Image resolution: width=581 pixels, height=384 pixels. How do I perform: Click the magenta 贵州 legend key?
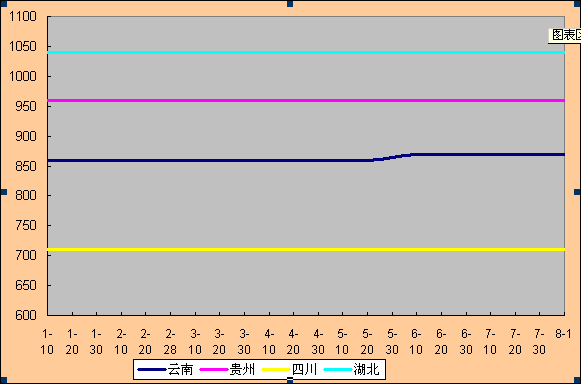[x=213, y=370]
